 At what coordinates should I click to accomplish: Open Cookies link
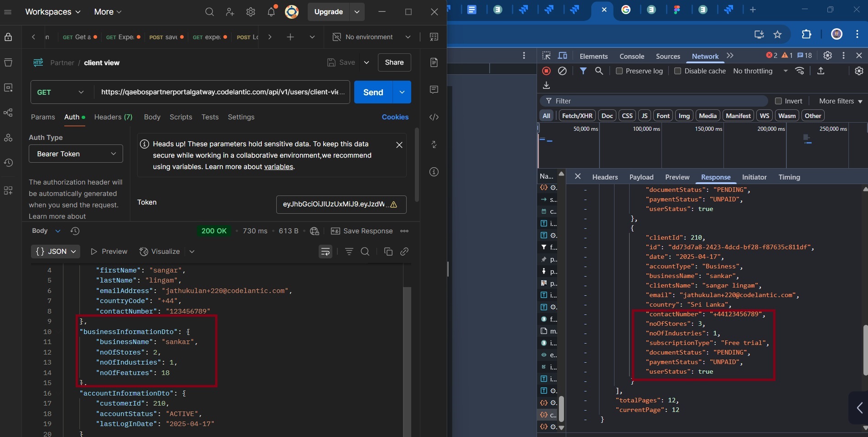pyautogui.click(x=395, y=117)
